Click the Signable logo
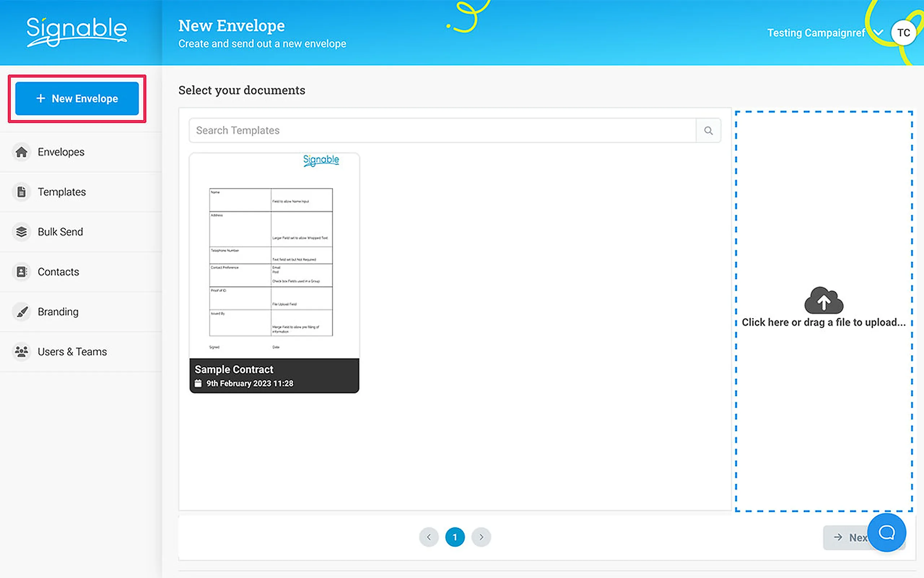This screenshot has width=924, height=578. pyautogui.click(x=77, y=32)
